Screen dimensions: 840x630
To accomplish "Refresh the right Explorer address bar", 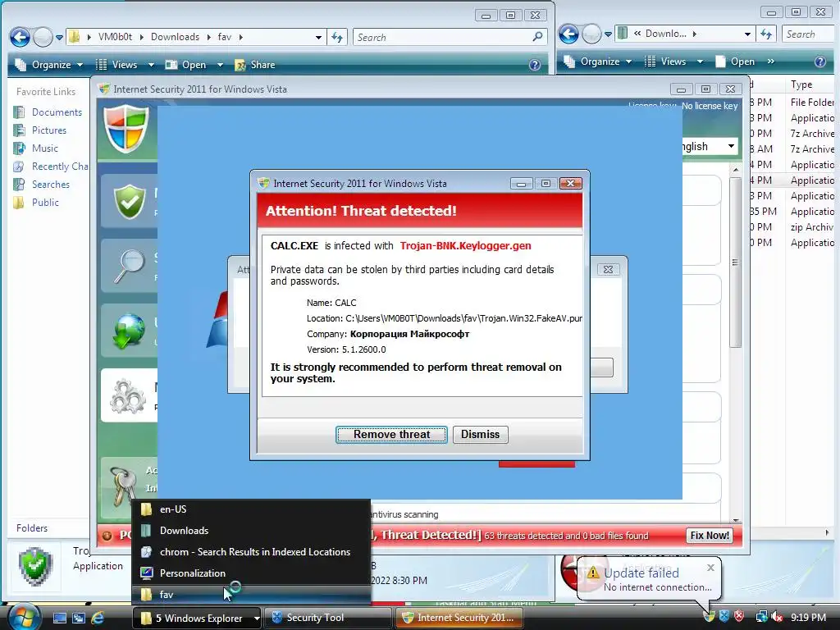I will (x=766, y=34).
